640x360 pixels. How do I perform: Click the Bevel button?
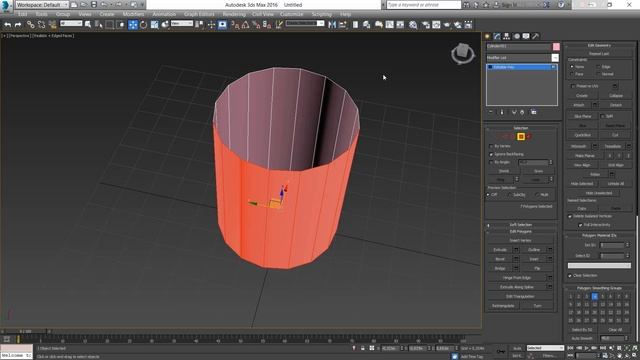click(x=500, y=259)
